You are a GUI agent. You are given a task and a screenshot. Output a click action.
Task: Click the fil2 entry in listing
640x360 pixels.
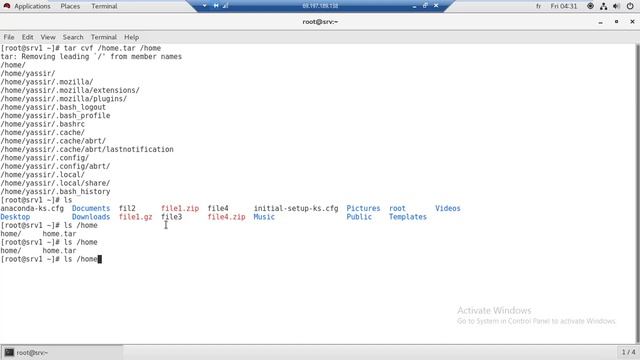(127, 208)
